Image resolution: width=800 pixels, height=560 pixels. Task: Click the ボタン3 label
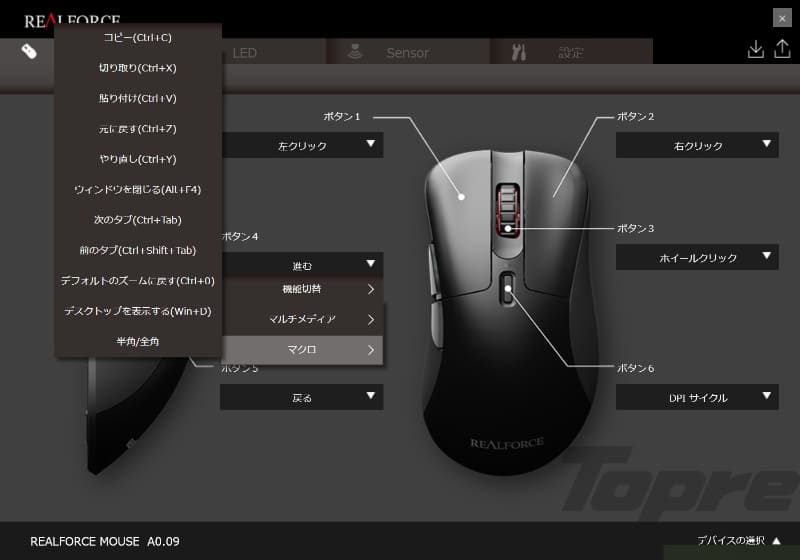point(635,228)
